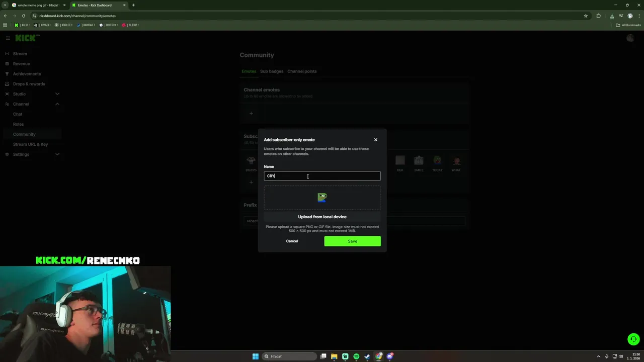Open the Chrome profile menu
Image resolution: width=644 pixels, height=362 pixels.
point(630,16)
